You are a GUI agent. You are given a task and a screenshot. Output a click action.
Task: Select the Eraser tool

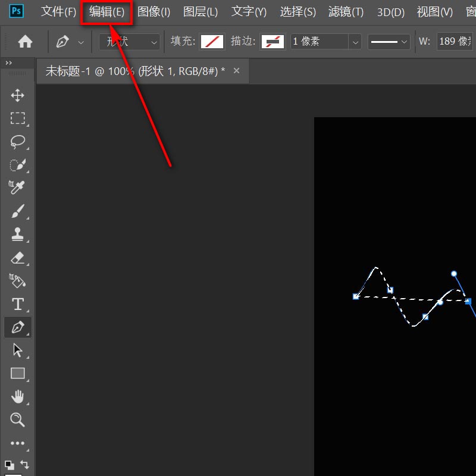pos(17,258)
